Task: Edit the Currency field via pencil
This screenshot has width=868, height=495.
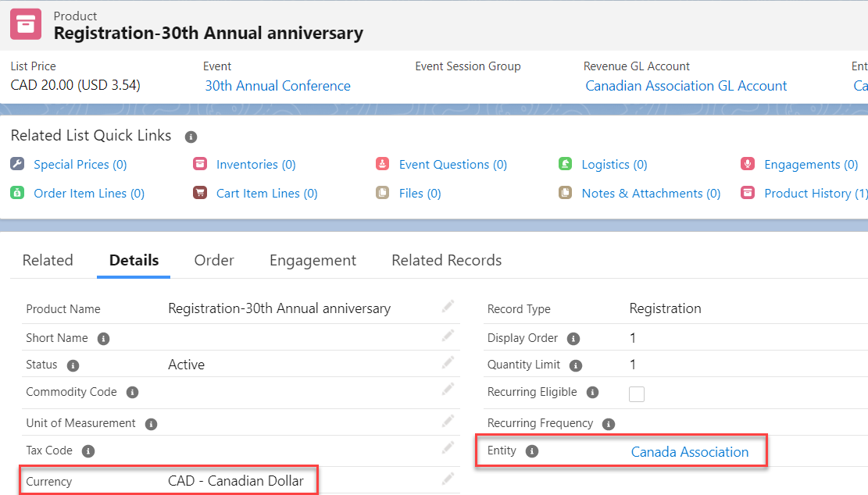Action: (x=448, y=479)
